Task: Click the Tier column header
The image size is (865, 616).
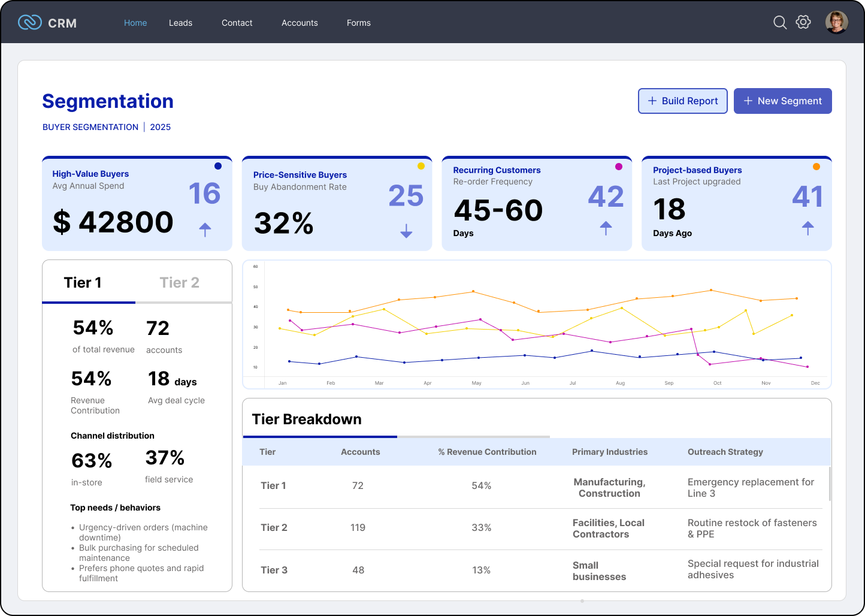Action: tap(268, 452)
